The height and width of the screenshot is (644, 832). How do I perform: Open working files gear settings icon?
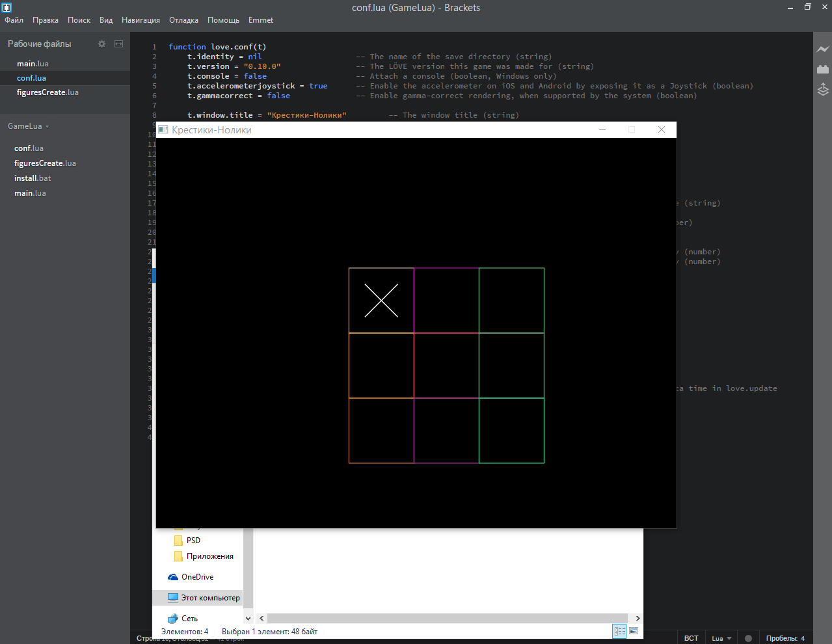[101, 44]
